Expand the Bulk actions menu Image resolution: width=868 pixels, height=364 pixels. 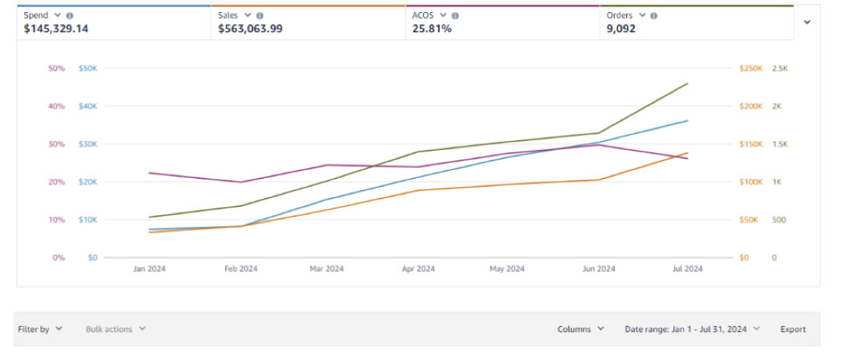(x=115, y=329)
